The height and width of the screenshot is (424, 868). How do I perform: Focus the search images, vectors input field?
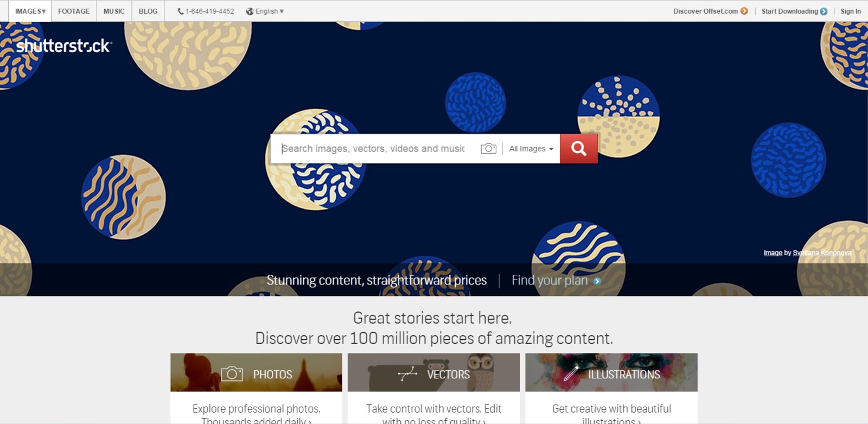point(373,149)
